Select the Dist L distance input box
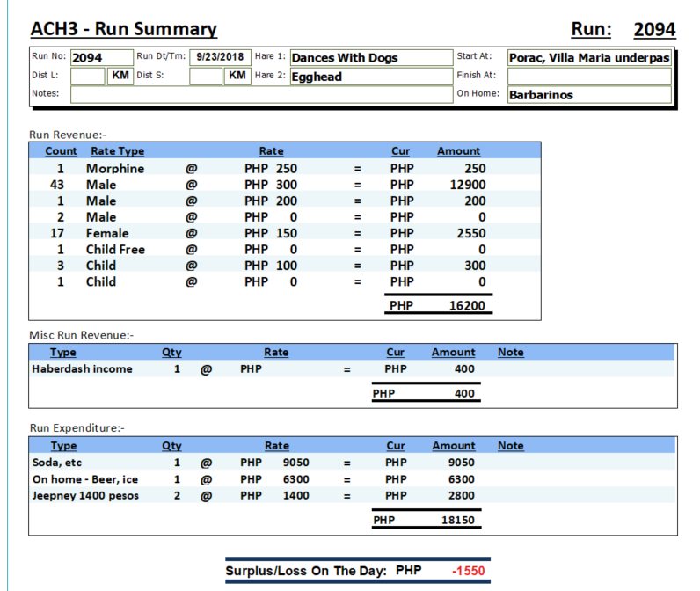The image size is (700, 591). pyautogui.click(x=88, y=76)
